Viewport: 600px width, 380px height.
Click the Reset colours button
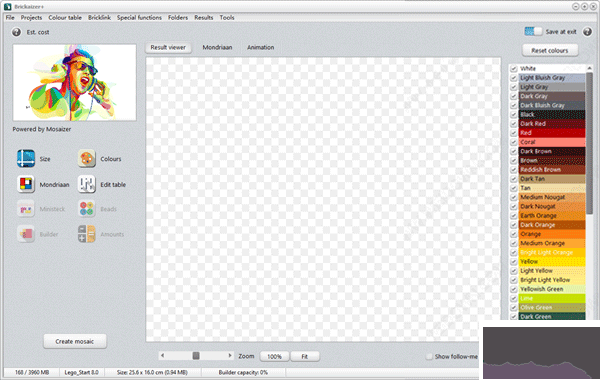pos(549,51)
